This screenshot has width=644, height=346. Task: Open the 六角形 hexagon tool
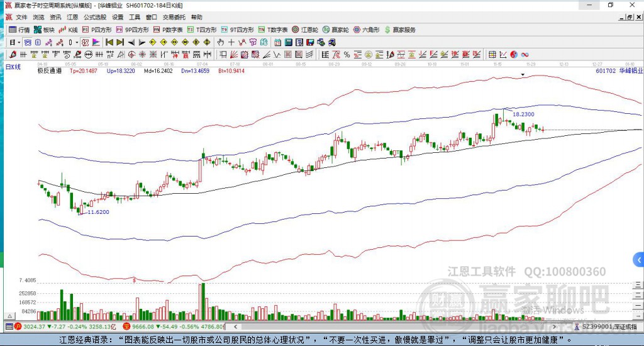tap(367, 30)
